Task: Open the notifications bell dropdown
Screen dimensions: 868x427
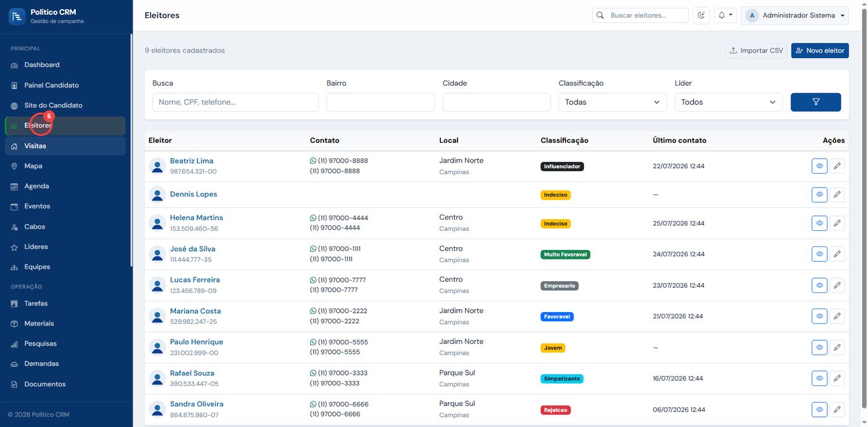Action: click(725, 16)
